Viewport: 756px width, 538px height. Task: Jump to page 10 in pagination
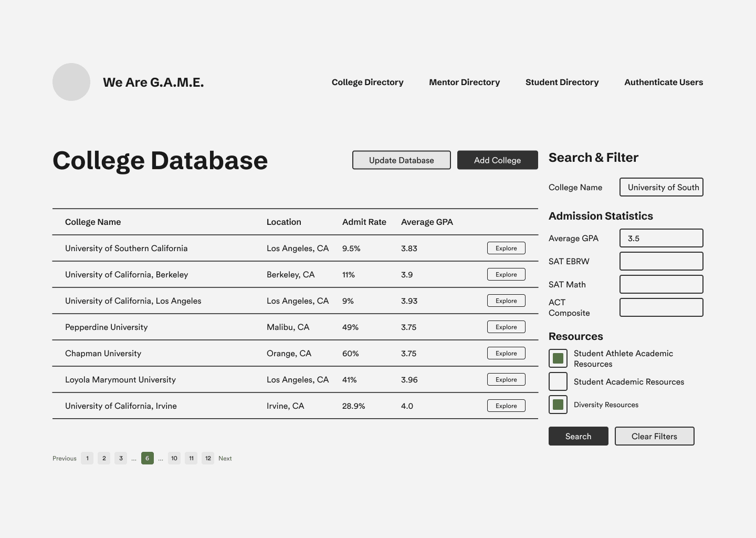(174, 458)
